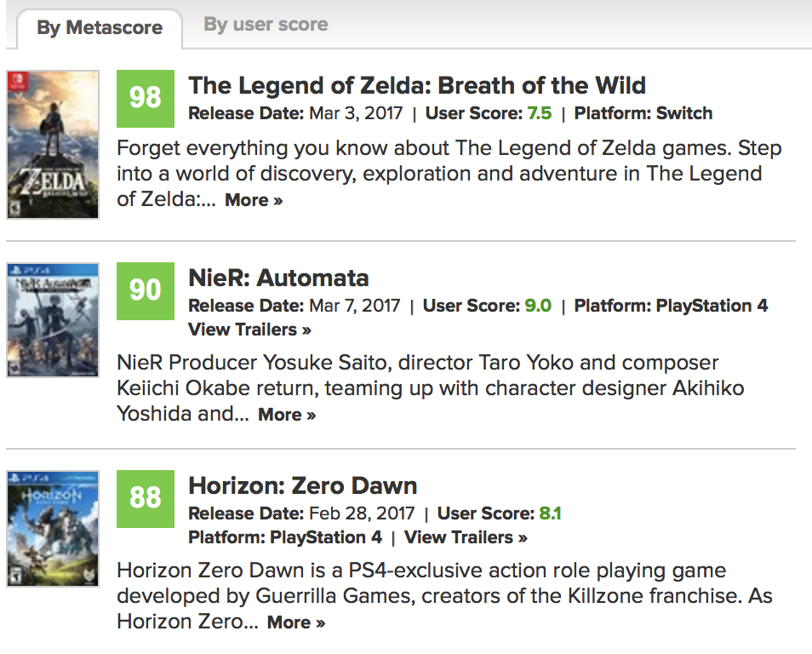Open the Horizon: Zero Dawn cover thumbnail

coord(52,529)
